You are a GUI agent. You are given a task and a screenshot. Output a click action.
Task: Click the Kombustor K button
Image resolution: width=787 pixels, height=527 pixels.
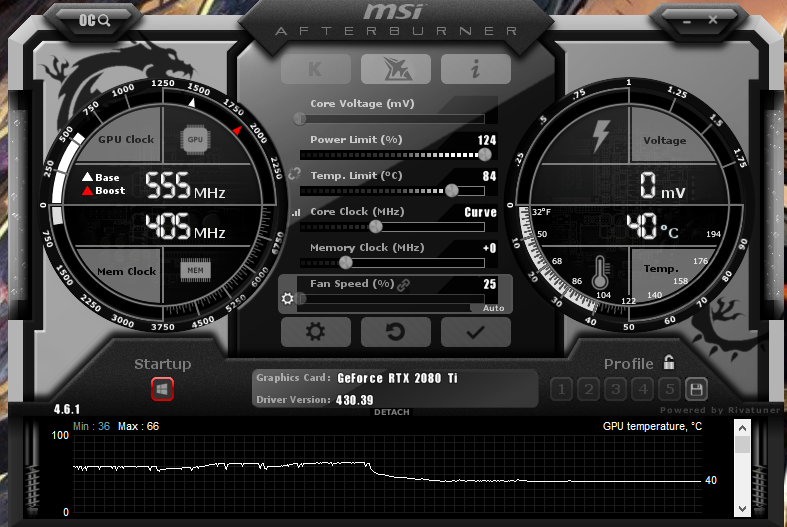pos(316,69)
